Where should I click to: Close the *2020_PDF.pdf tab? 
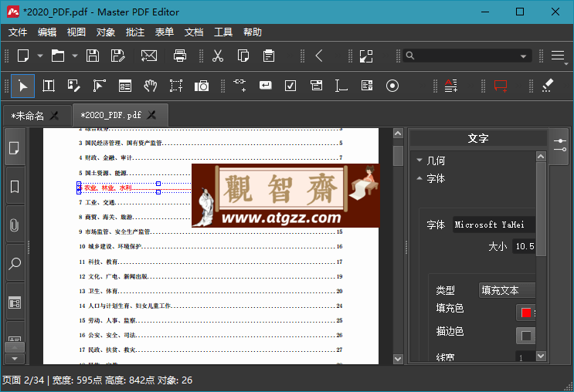pyautogui.click(x=151, y=115)
